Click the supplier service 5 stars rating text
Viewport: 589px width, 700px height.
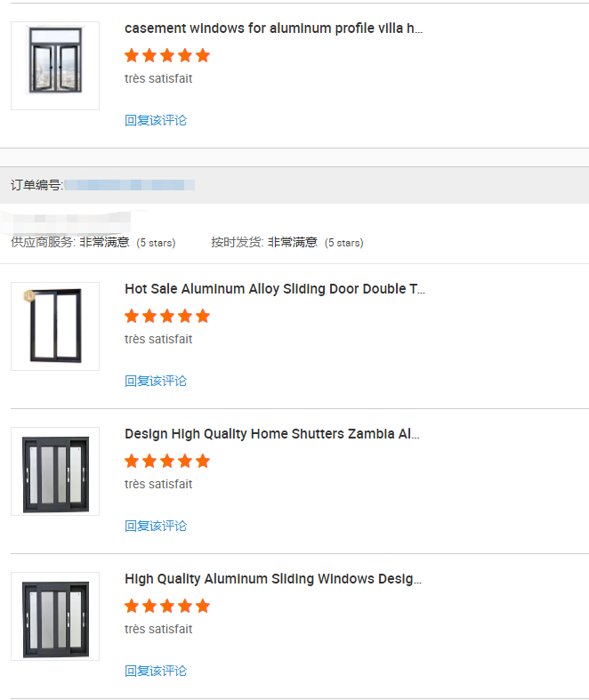(x=156, y=243)
